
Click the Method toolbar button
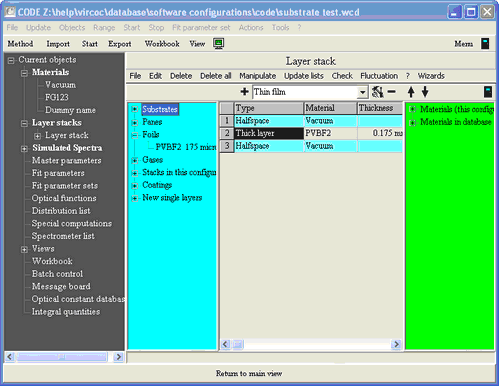pos(20,44)
